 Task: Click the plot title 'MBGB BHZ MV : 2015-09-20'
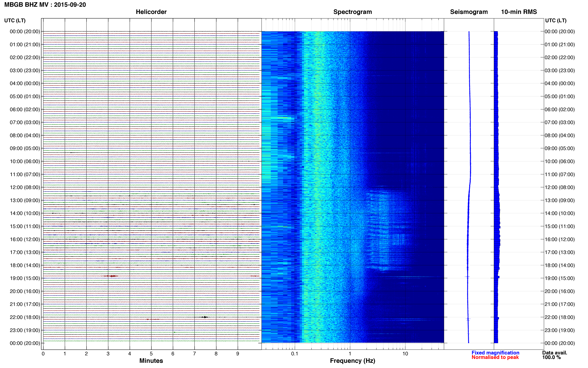[45, 5]
